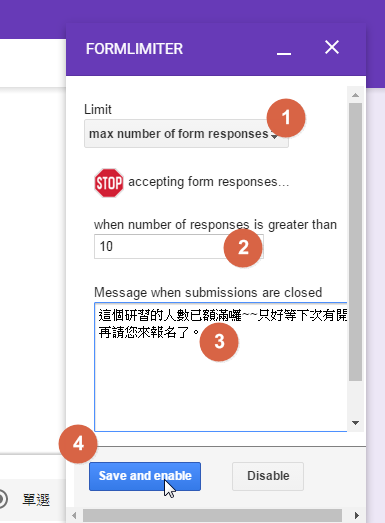385x523 pixels.
Task: Click vertical scrollbar down arrow
Action: tap(355, 423)
